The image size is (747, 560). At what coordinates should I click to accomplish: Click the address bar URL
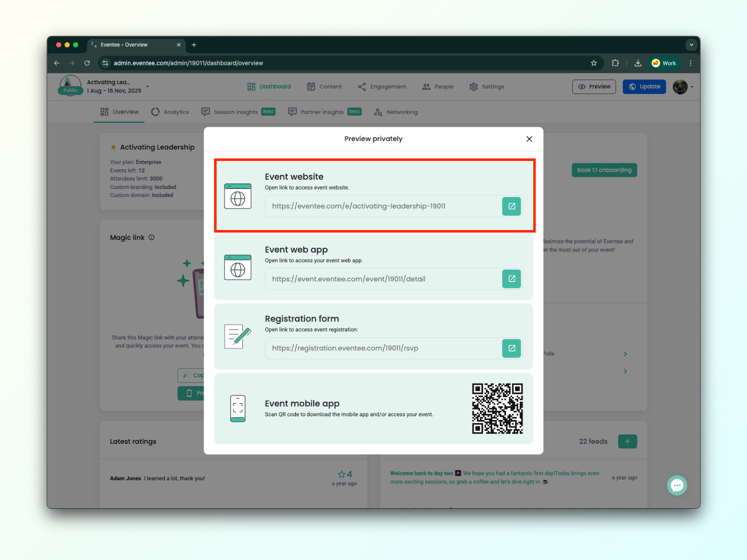click(189, 63)
